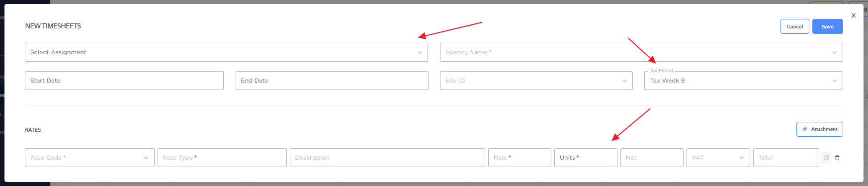Expand Tax Period chevron arrow

tap(835, 81)
